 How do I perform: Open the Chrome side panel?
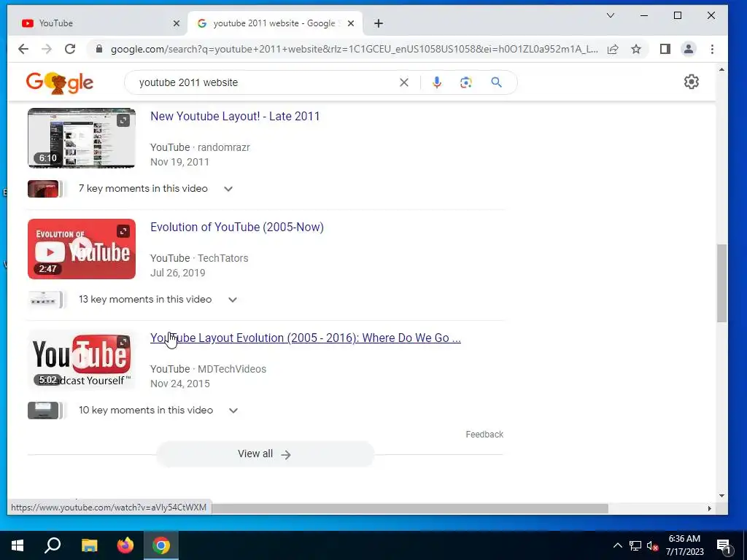coord(665,49)
